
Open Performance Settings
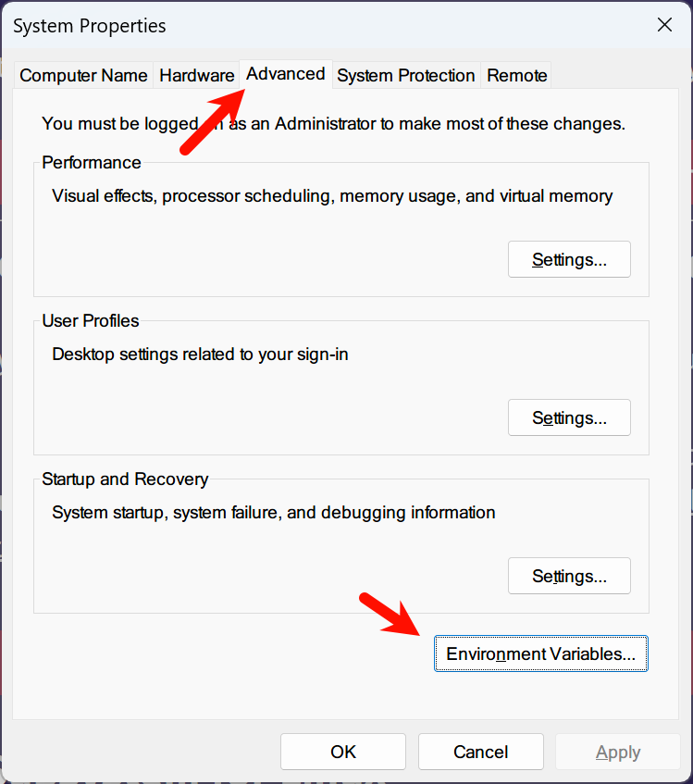(569, 260)
